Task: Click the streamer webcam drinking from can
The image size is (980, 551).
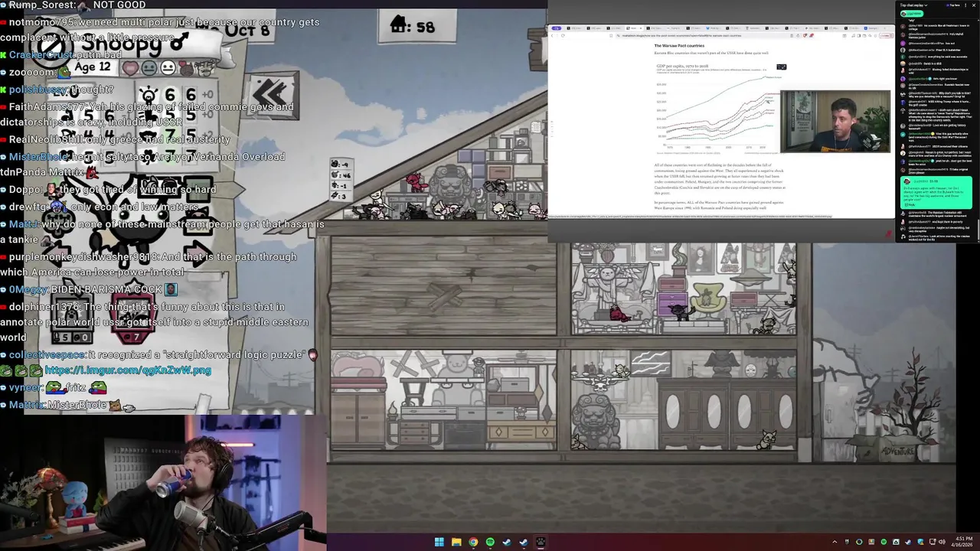Action: pos(163,482)
